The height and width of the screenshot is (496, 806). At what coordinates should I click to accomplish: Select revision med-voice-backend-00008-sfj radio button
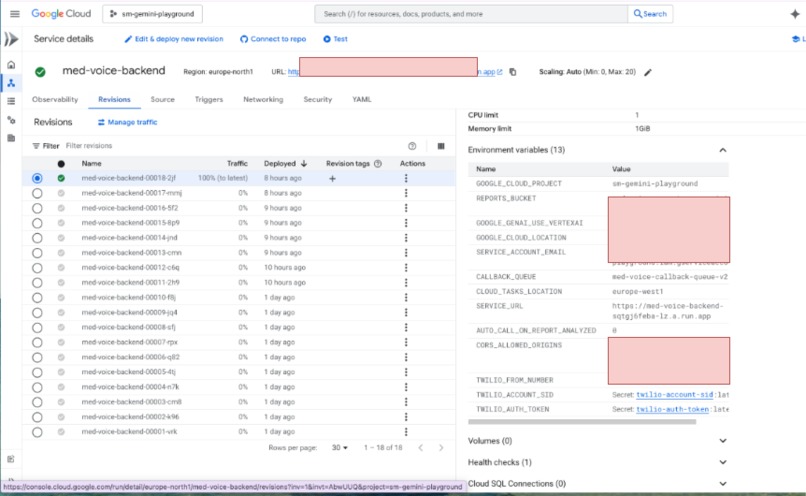[37, 327]
